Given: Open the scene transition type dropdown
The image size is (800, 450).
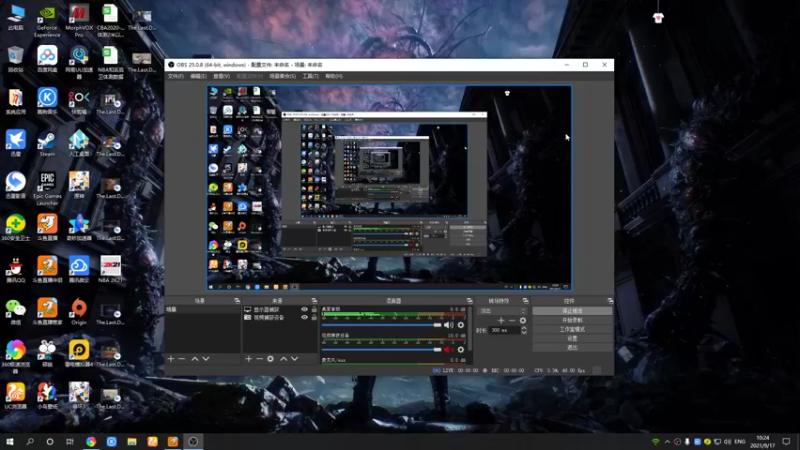Looking at the screenshot, I should tap(502, 311).
